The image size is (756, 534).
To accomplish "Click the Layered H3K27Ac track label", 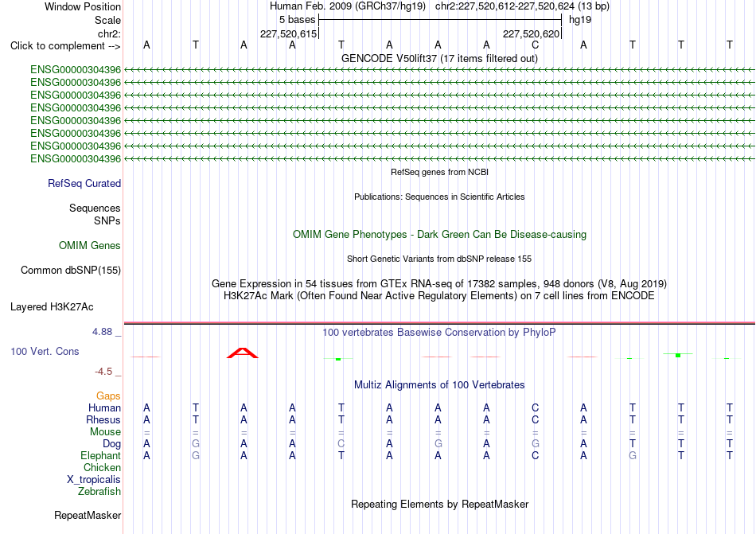I will [52, 307].
